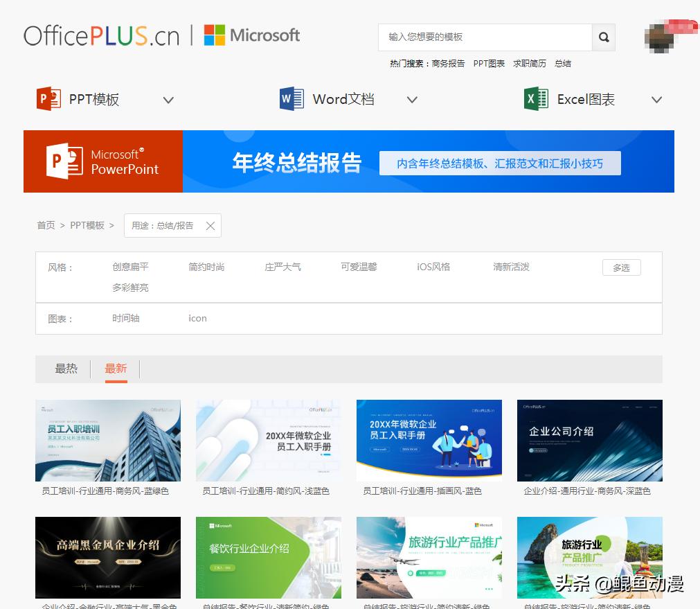Filter by style 清新活泼
The width and height of the screenshot is (700, 609).
pyautogui.click(x=511, y=267)
